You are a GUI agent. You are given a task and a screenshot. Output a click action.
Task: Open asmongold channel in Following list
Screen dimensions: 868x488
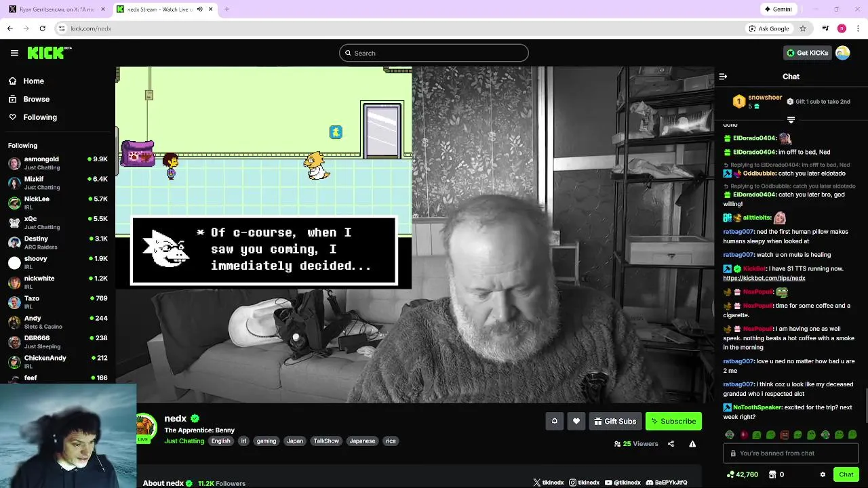pos(58,163)
